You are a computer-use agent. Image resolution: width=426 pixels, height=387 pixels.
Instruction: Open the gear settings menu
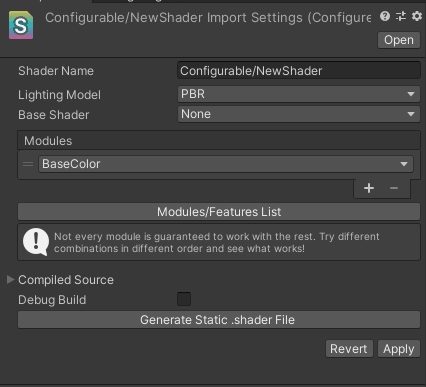point(417,16)
